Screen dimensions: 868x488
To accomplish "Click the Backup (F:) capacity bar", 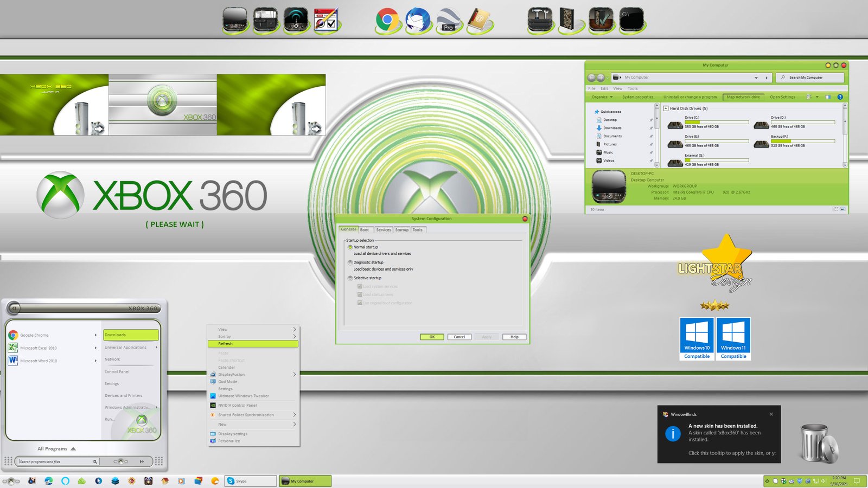I will pos(803,141).
